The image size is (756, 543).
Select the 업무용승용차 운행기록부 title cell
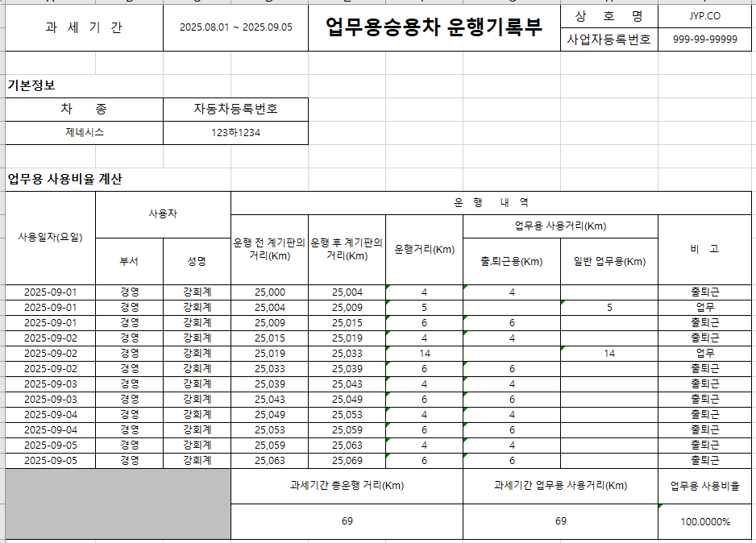click(x=434, y=27)
